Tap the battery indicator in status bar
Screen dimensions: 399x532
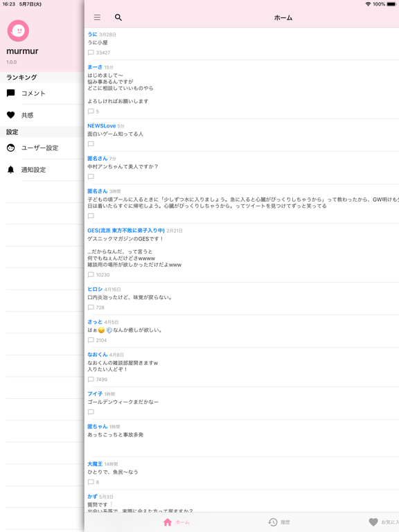[391, 4]
